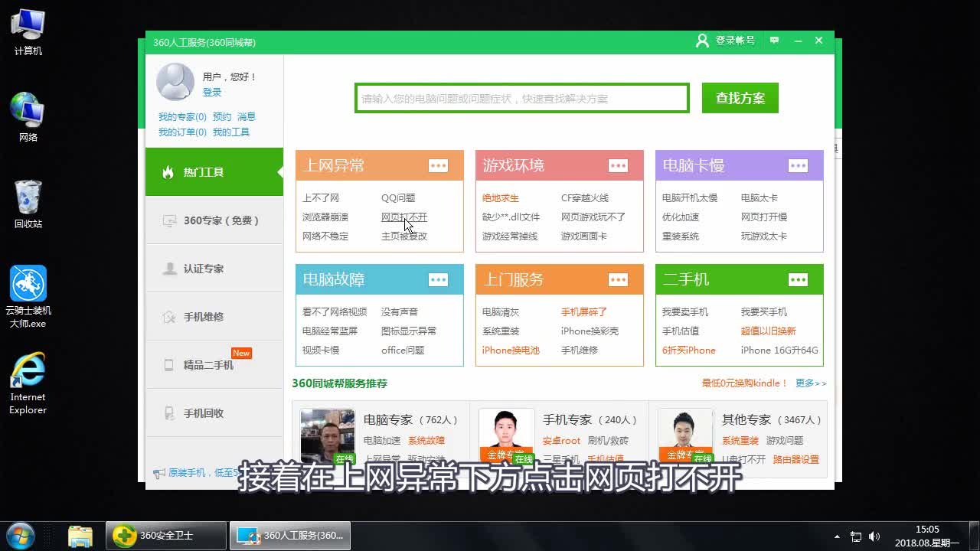Click the problem search input field

click(521, 98)
